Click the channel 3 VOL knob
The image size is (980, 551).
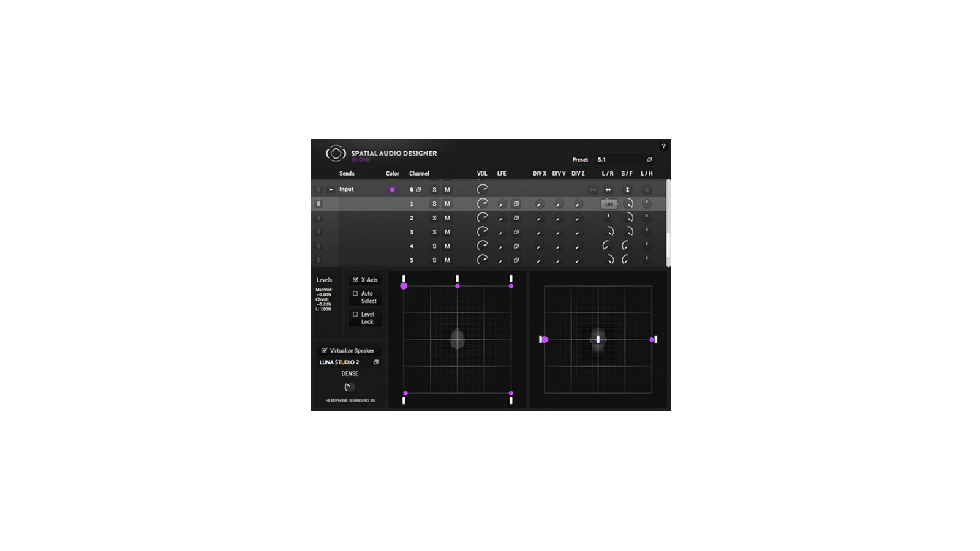click(x=483, y=232)
